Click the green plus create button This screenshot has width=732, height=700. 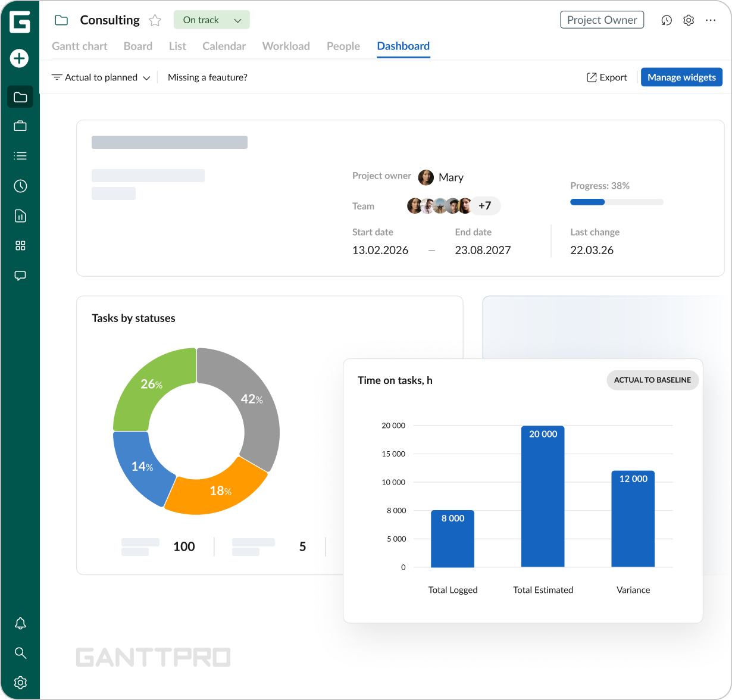pos(20,58)
